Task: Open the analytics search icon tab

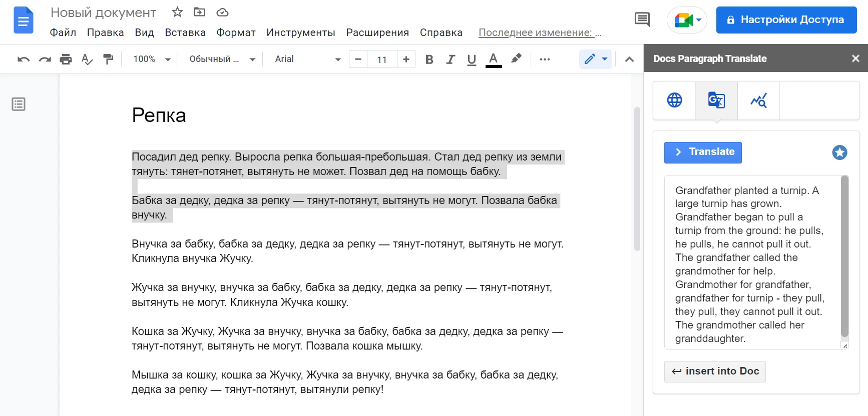Action: (x=758, y=100)
